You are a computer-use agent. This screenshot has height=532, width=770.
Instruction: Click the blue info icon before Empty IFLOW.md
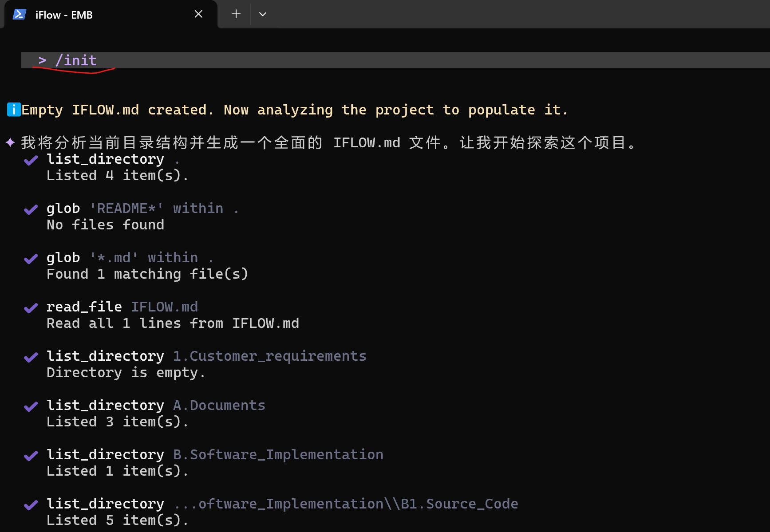14,109
